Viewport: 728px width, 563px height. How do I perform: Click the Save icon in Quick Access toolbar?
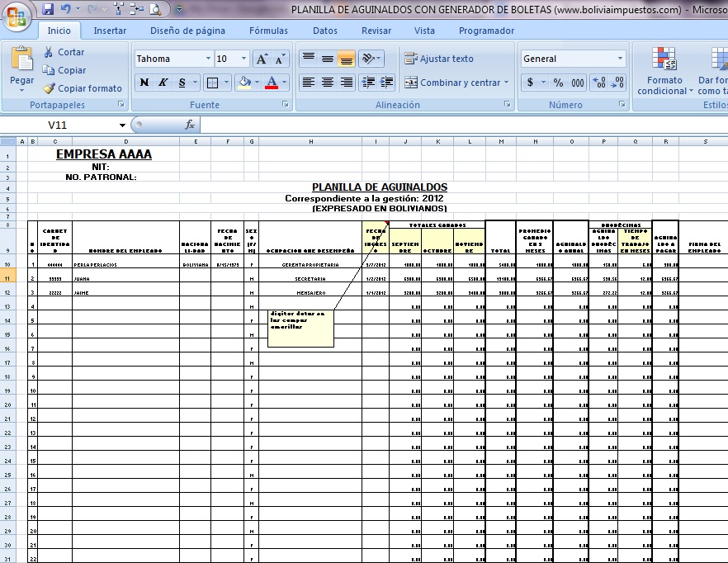48,9
